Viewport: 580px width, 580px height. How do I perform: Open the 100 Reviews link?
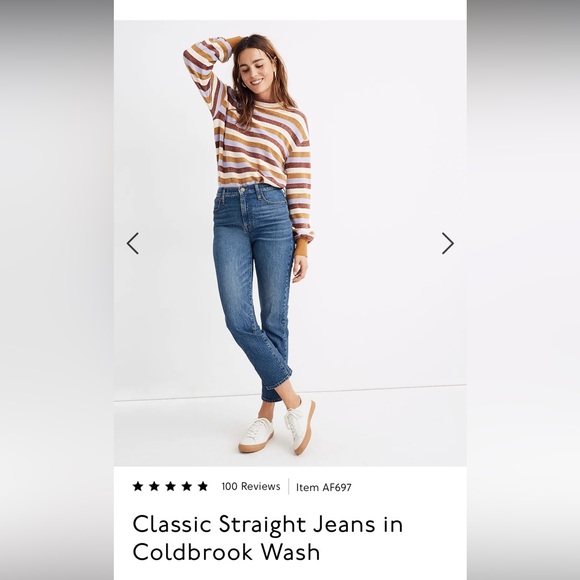pyautogui.click(x=251, y=486)
